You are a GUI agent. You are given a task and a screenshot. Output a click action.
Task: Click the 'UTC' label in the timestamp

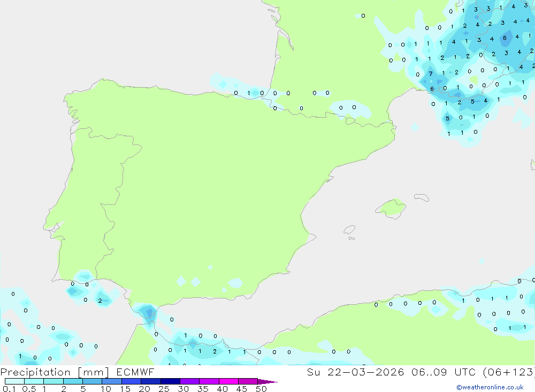[x=465, y=372]
